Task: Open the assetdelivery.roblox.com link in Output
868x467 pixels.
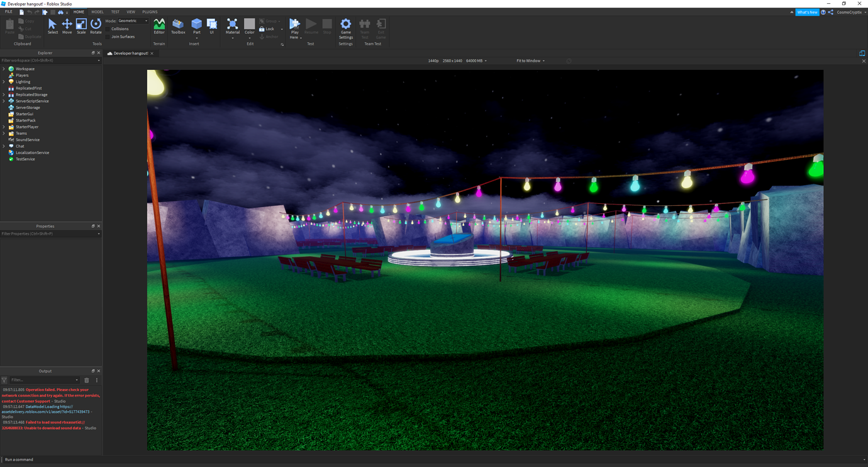Action: (x=45, y=412)
